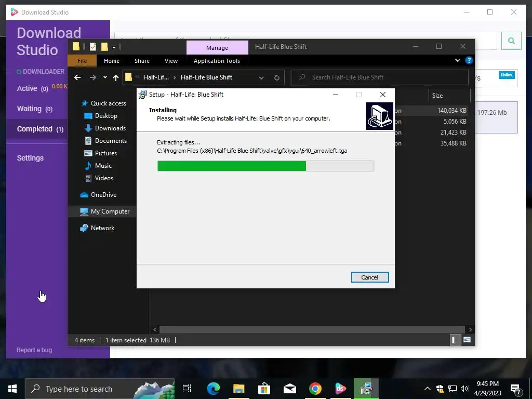Open the Quick Access Toolbar customize dropdown

point(114,47)
